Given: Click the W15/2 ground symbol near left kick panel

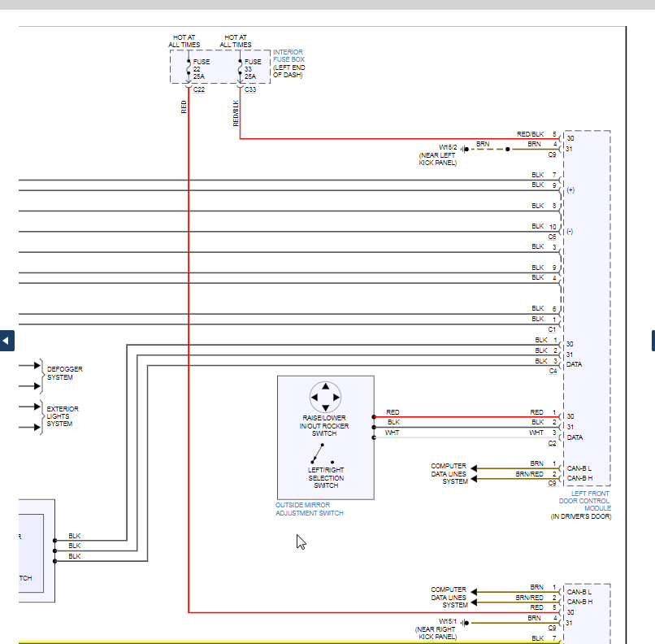Looking at the screenshot, I should pos(464,150).
